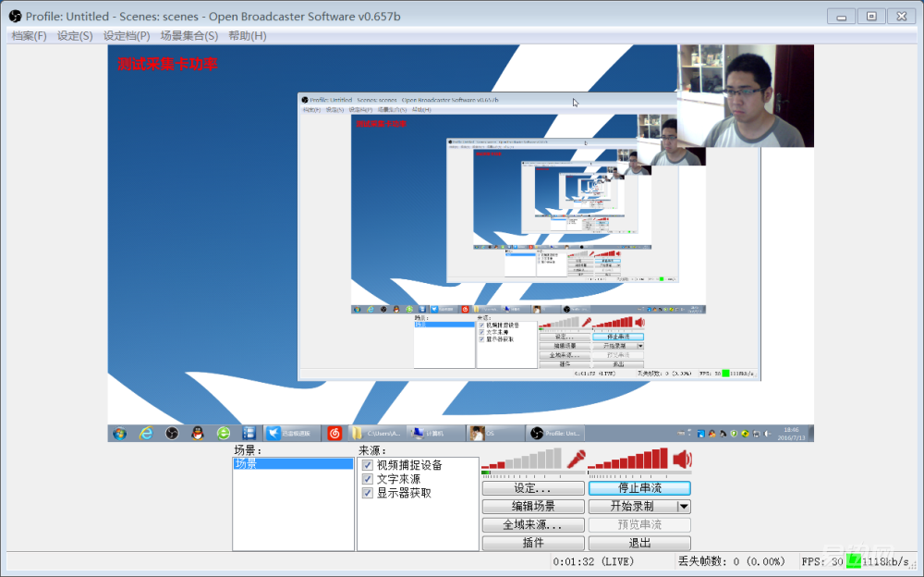Select the 场景 item in the scenes list
This screenshot has height=577, width=924.
pyautogui.click(x=292, y=464)
